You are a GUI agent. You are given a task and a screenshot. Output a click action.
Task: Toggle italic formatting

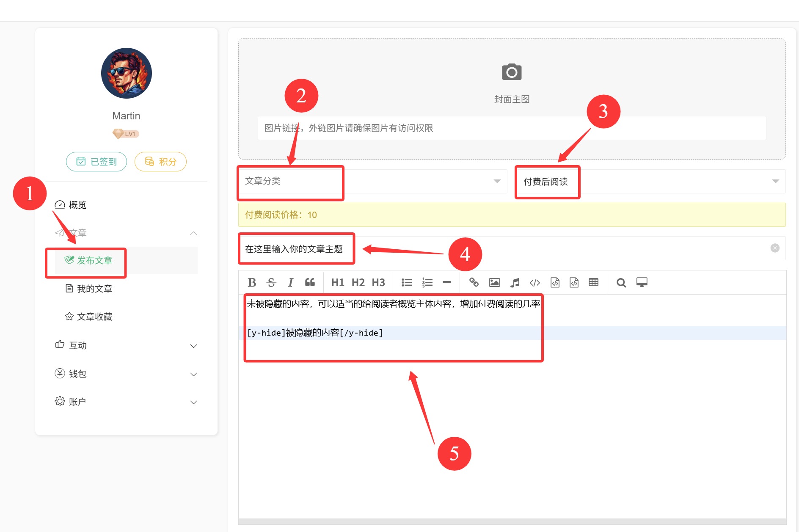pyautogui.click(x=290, y=282)
